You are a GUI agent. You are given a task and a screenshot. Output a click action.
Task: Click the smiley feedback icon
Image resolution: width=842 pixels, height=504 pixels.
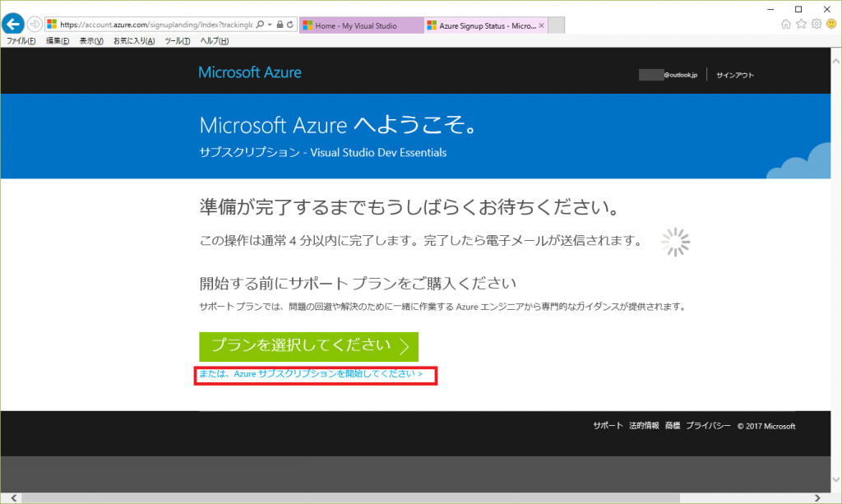pos(831,24)
